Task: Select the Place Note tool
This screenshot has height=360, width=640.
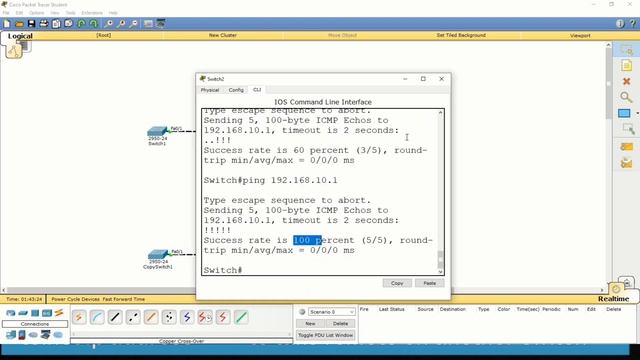Action: click(627, 65)
